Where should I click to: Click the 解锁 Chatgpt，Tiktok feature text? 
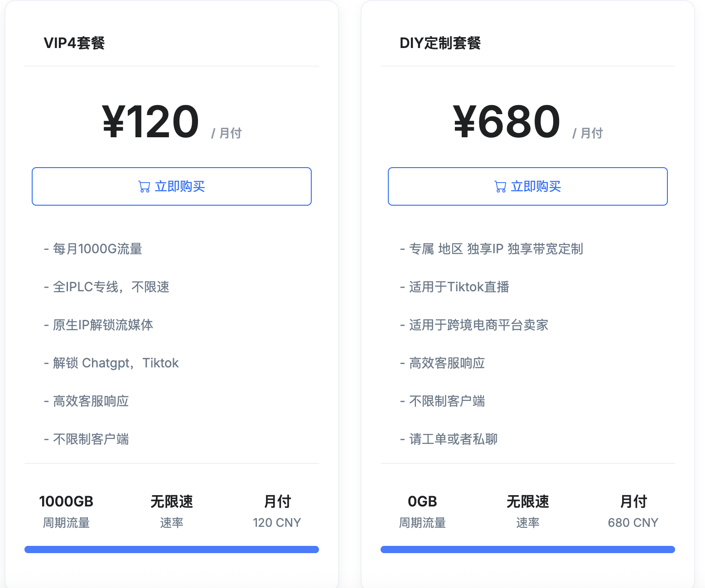coord(115,362)
